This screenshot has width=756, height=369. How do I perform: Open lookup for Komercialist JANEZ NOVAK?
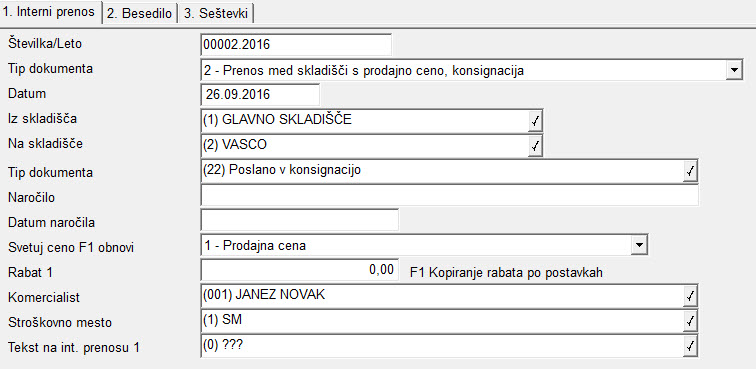(x=690, y=297)
